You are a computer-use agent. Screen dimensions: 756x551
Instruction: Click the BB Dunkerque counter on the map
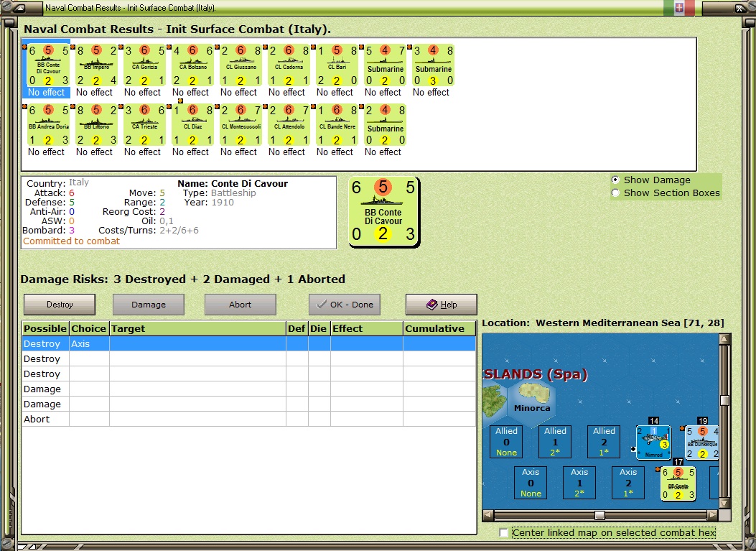tap(702, 442)
